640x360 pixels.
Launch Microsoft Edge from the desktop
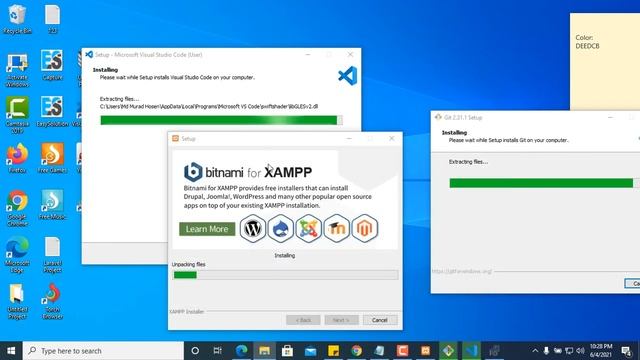coord(17,255)
